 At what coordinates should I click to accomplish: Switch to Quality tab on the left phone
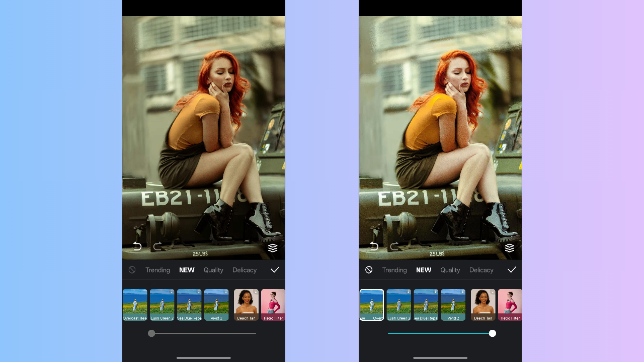(213, 270)
